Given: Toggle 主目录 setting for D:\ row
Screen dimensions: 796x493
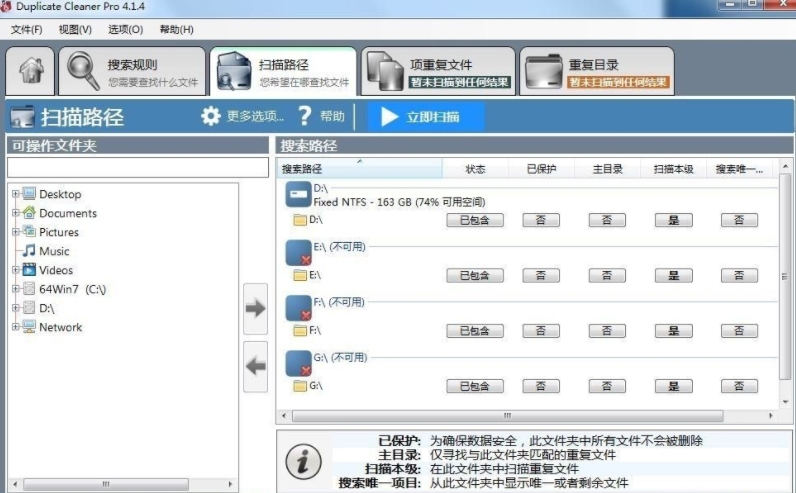Looking at the screenshot, I should (607, 220).
